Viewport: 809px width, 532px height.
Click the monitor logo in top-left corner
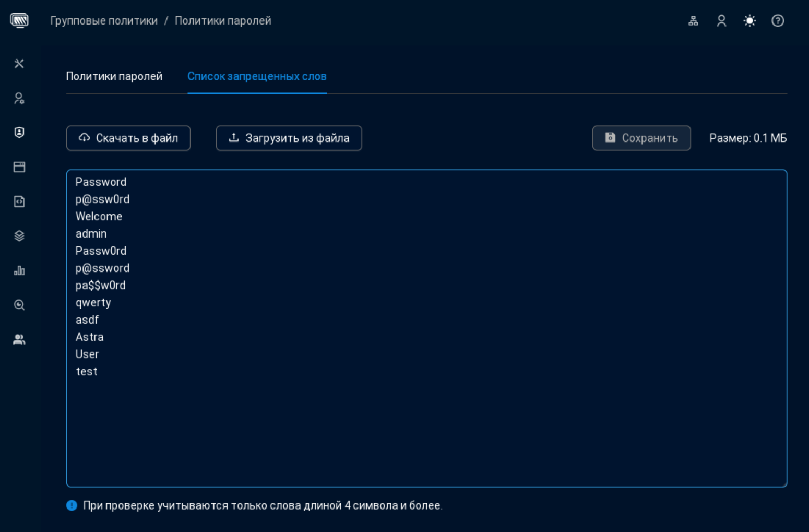click(x=19, y=20)
